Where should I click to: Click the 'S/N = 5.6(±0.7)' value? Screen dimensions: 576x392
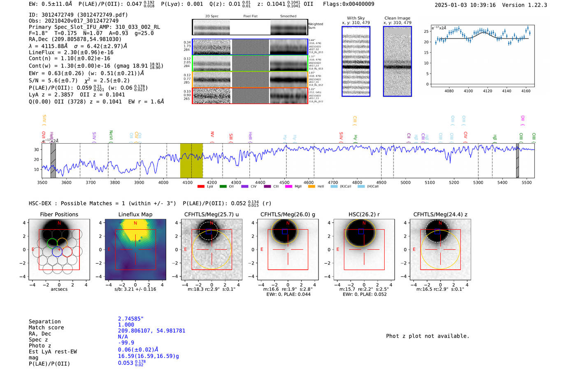[x=53, y=81]
